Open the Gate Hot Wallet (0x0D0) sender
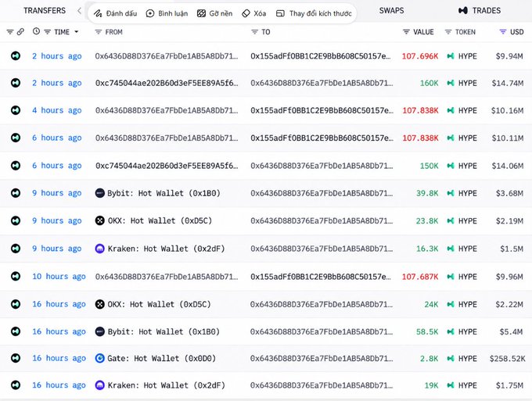The height and width of the screenshot is (401, 532). tap(161, 358)
